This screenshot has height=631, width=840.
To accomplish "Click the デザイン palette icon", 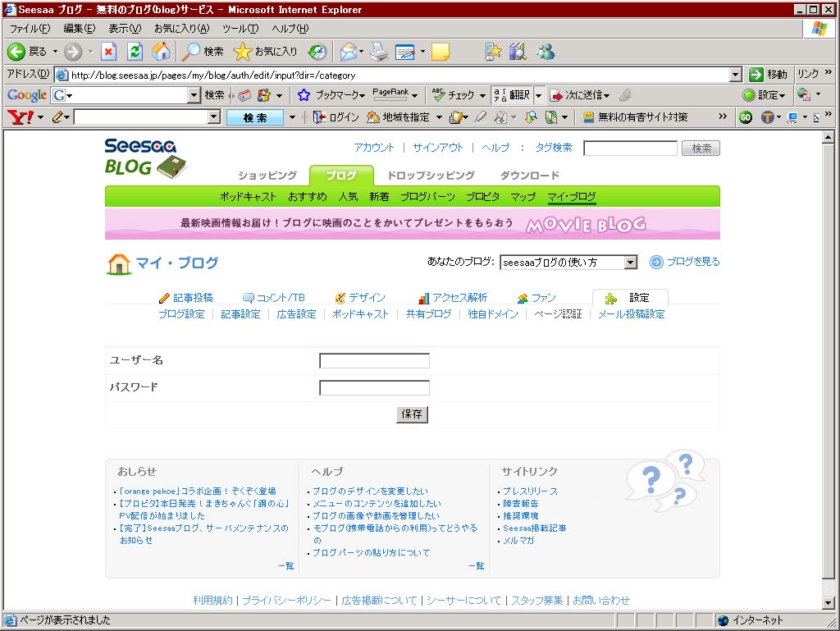I will [x=338, y=298].
